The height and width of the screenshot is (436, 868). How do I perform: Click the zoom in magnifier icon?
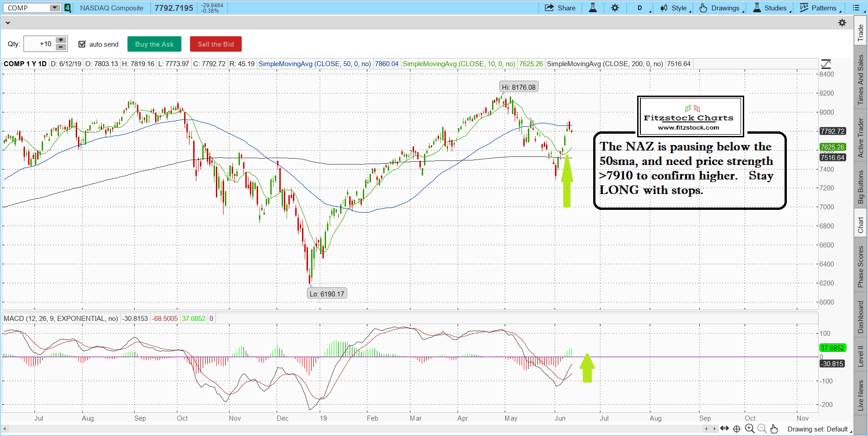[750, 429]
